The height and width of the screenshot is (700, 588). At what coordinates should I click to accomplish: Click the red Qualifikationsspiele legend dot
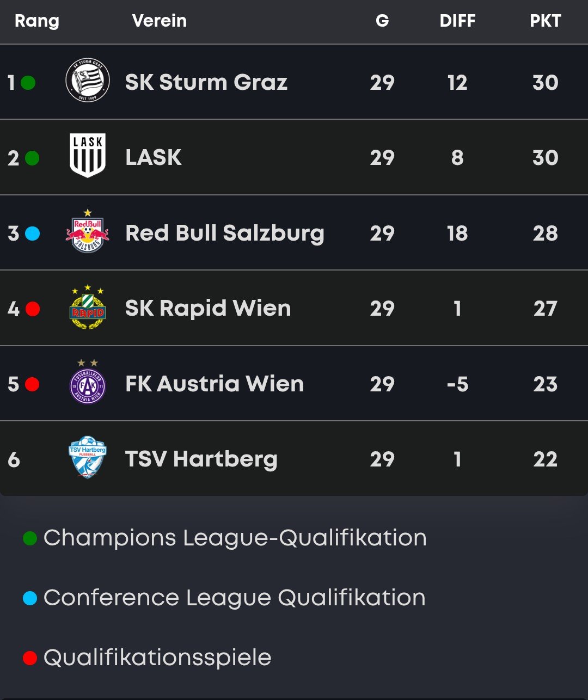pos(30,658)
